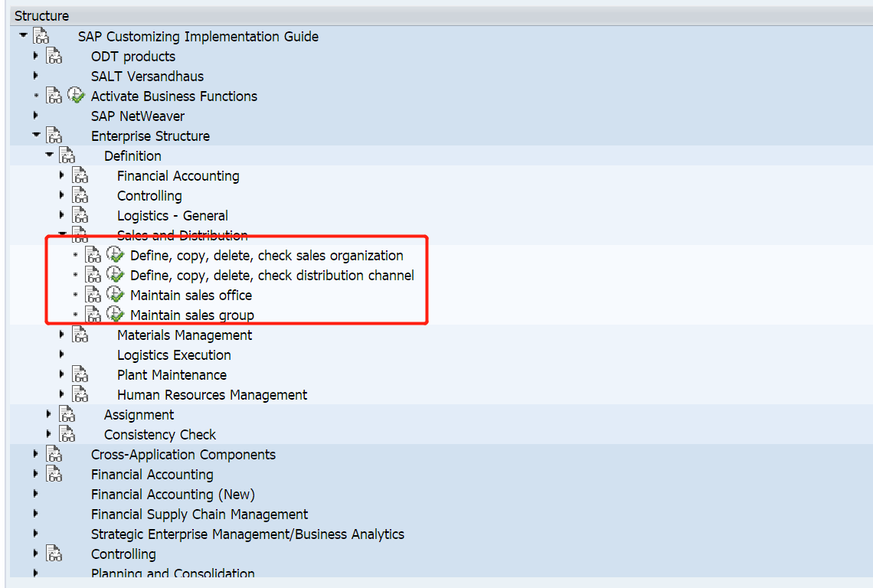Select the 'SALT Versandhaus' tree item
The height and width of the screenshot is (588, 873).
pos(147,76)
